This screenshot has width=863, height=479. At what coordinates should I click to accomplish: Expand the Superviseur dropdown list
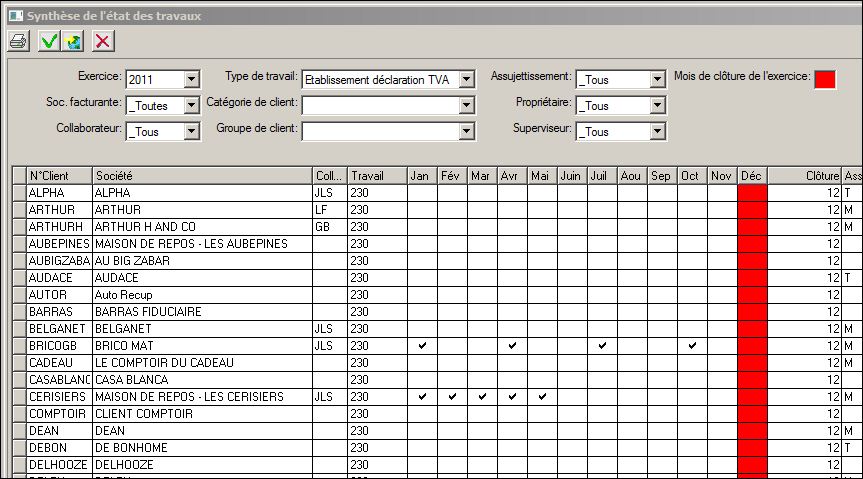pyautogui.click(x=657, y=132)
